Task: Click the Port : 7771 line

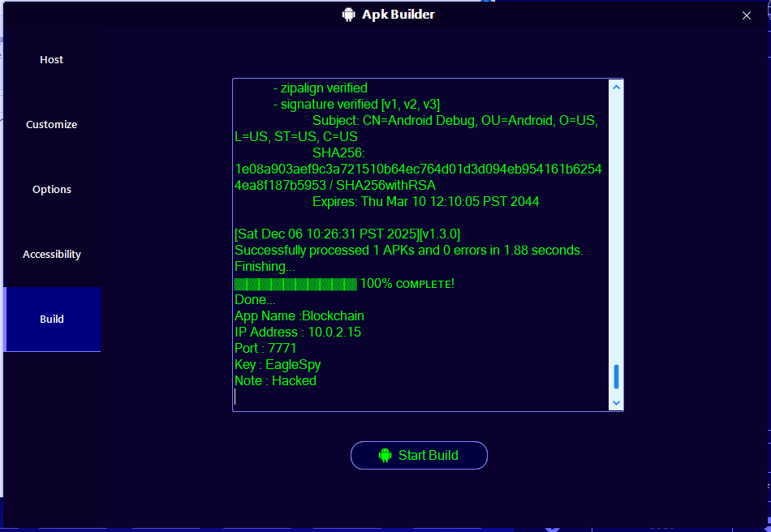Action: click(265, 349)
